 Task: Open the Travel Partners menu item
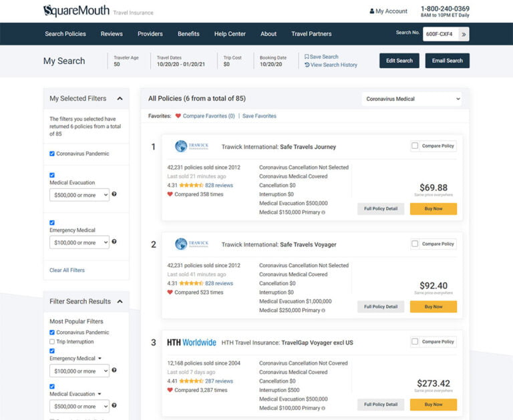click(x=311, y=34)
